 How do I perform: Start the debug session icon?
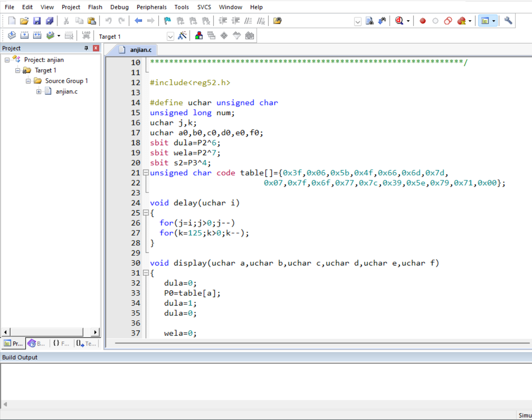click(x=399, y=21)
